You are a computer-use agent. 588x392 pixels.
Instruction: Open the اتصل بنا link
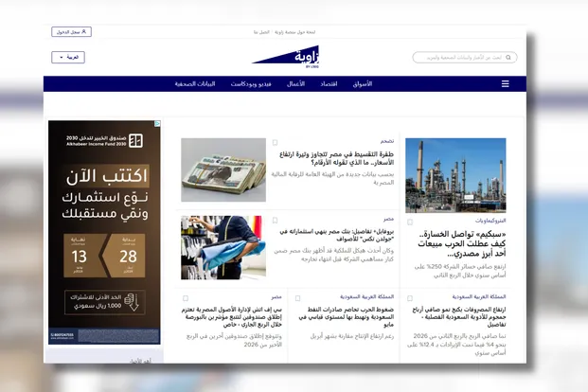point(261,32)
